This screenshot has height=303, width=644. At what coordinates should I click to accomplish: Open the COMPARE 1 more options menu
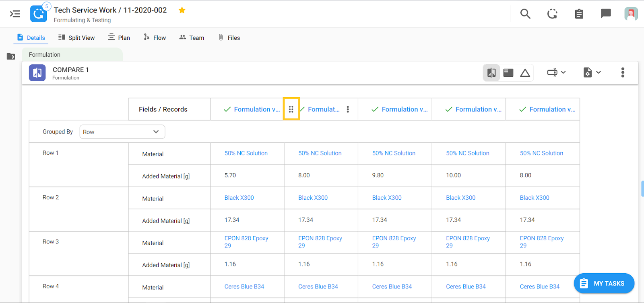623,72
